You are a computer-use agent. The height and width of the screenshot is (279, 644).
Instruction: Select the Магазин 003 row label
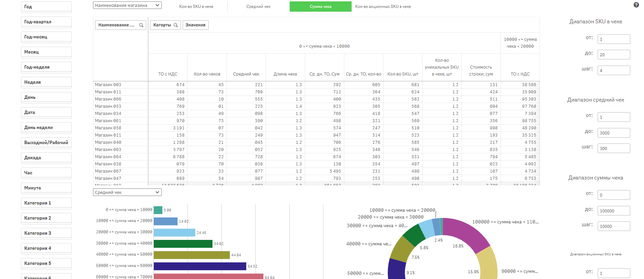tap(108, 85)
